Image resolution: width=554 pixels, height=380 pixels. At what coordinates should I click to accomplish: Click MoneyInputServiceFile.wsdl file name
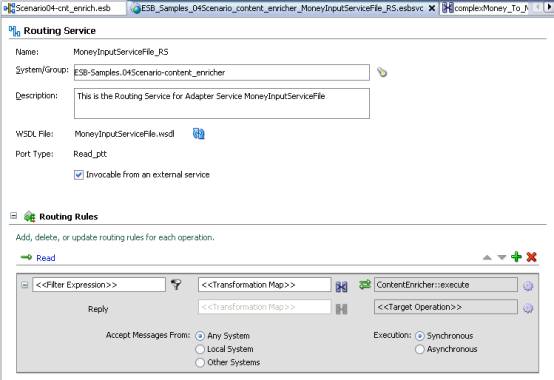[124, 134]
